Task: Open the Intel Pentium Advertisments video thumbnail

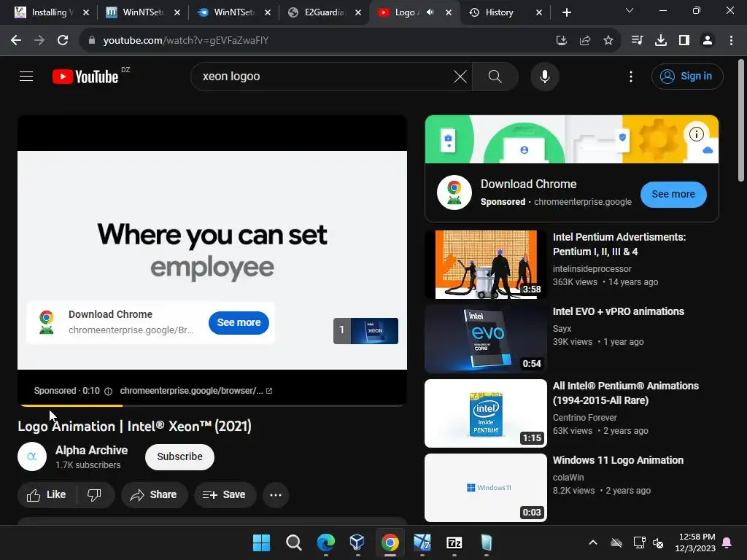Action: coord(485,265)
